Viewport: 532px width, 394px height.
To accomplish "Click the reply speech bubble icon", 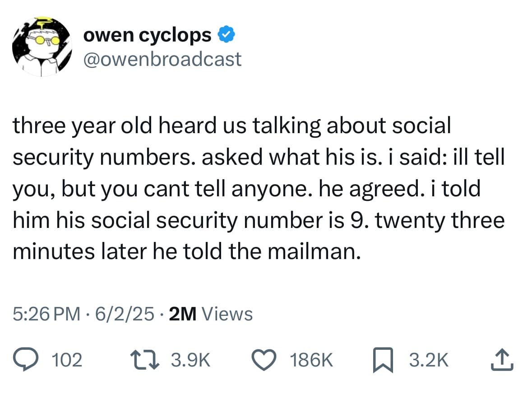I will [x=27, y=360].
